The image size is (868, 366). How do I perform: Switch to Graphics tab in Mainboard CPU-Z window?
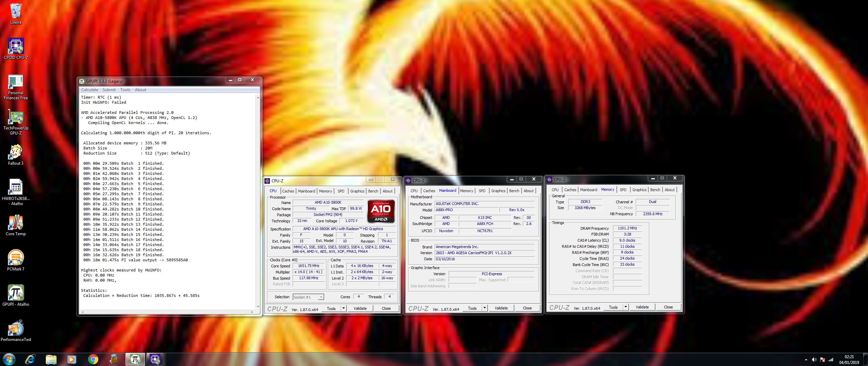pos(498,191)
